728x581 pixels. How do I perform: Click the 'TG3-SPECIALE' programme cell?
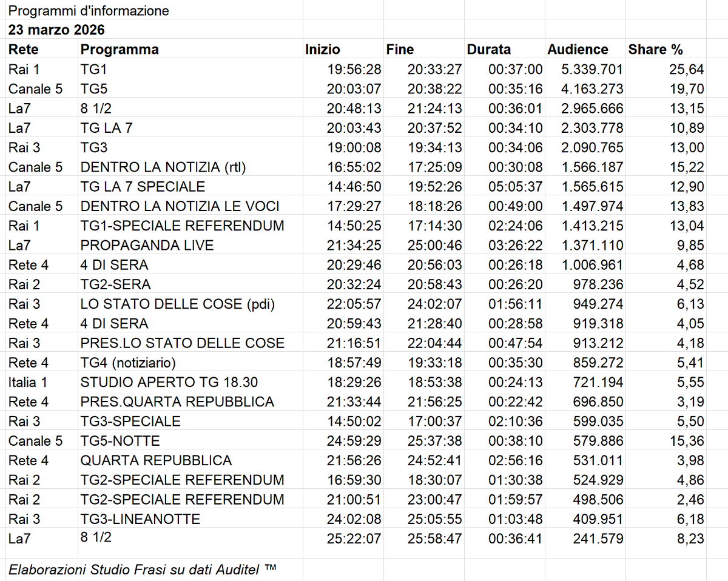tap(130, 421)
